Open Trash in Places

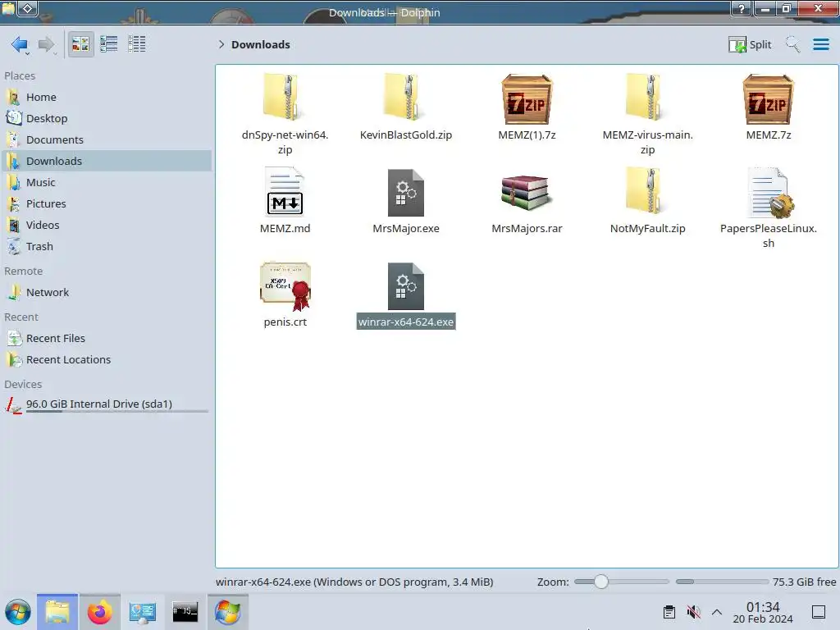107,247
